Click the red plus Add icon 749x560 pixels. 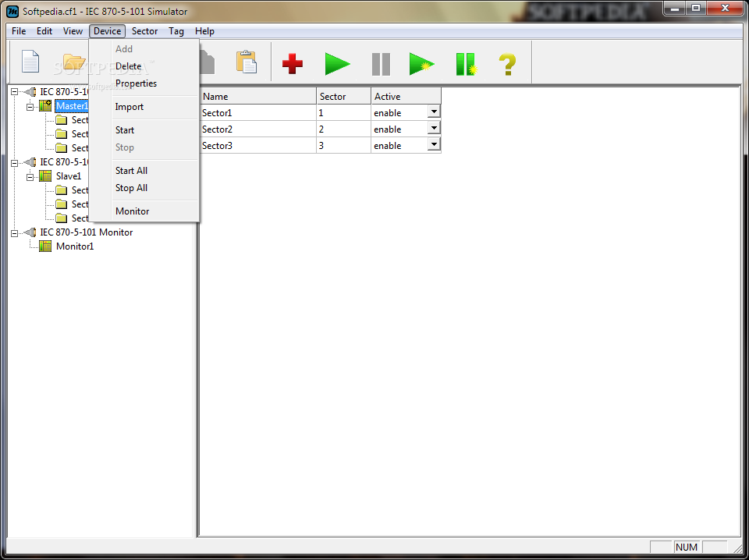293,64
